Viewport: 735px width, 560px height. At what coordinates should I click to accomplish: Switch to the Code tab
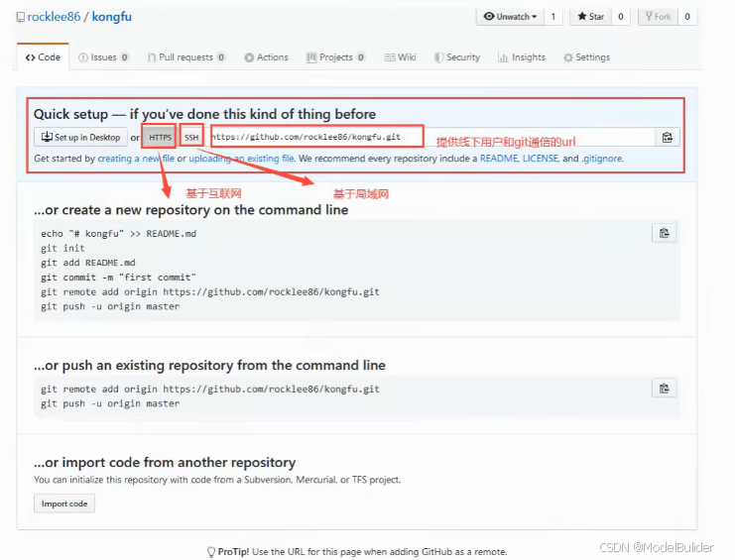(43, 57)
